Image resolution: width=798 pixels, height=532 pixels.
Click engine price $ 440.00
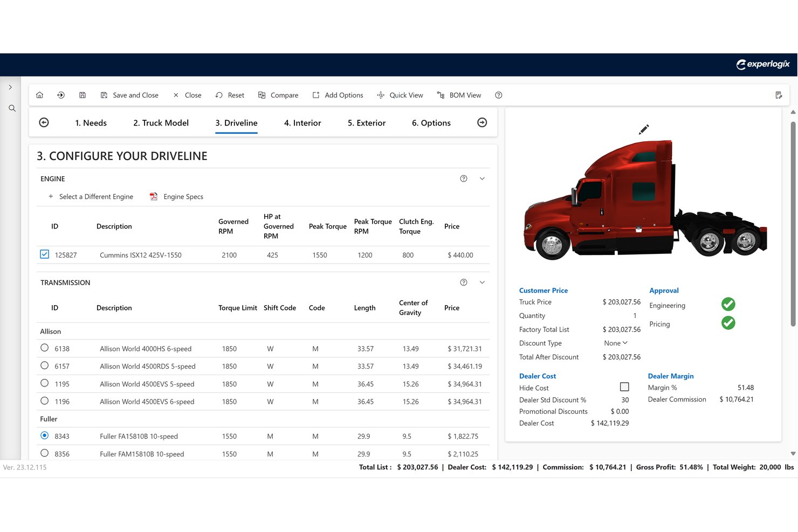pos(460,255)
